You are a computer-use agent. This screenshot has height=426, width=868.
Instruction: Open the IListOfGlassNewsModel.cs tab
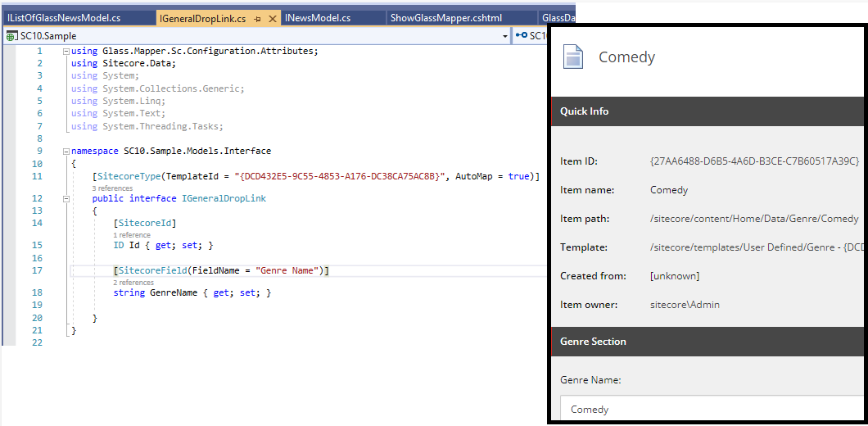point(64,18)
